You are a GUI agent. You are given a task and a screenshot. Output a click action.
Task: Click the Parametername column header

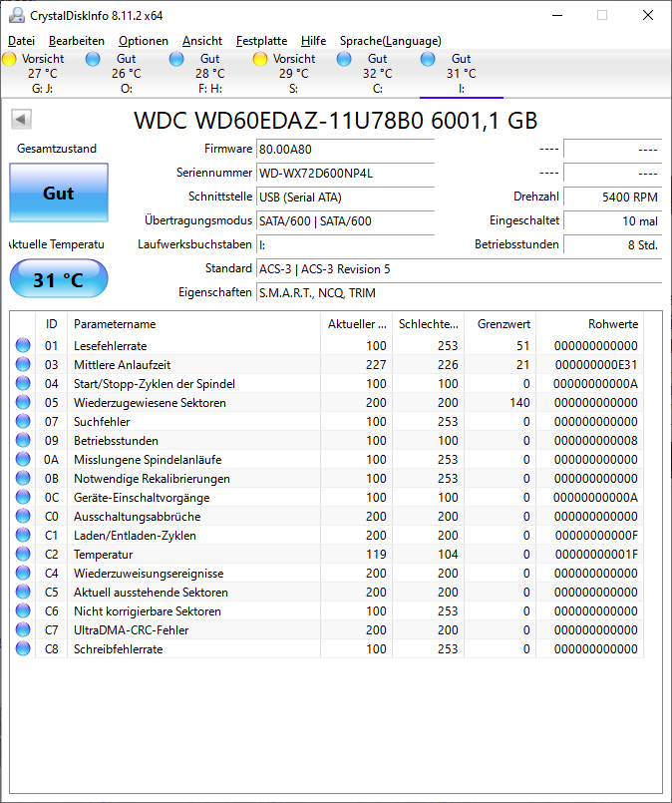click(x=193, y=323)
